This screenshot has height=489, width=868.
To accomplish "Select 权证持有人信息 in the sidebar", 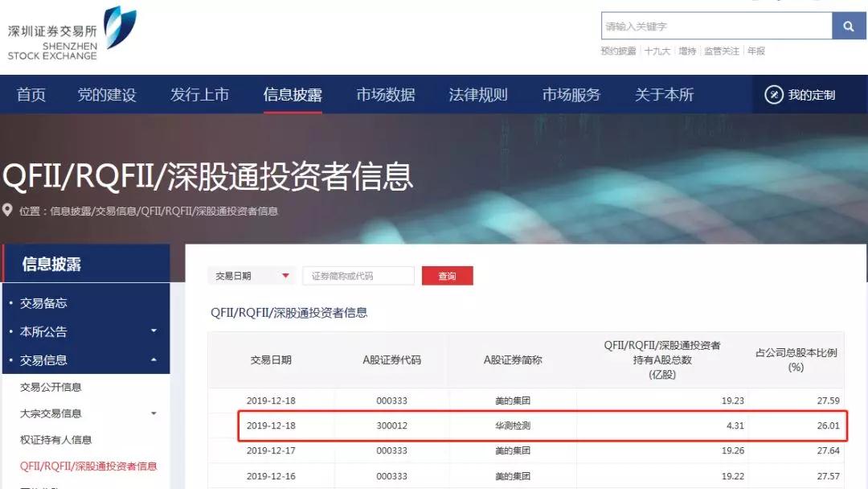I will coord(55,440).
